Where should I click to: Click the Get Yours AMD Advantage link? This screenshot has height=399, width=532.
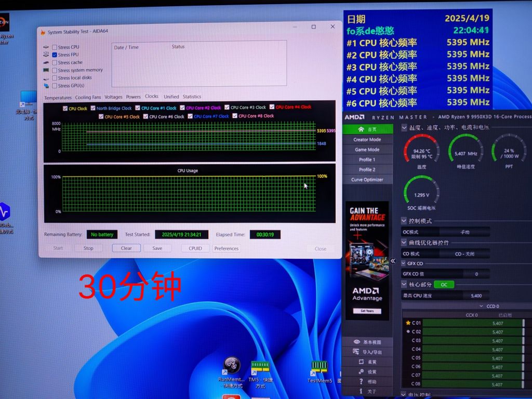[x=367, y=310]
